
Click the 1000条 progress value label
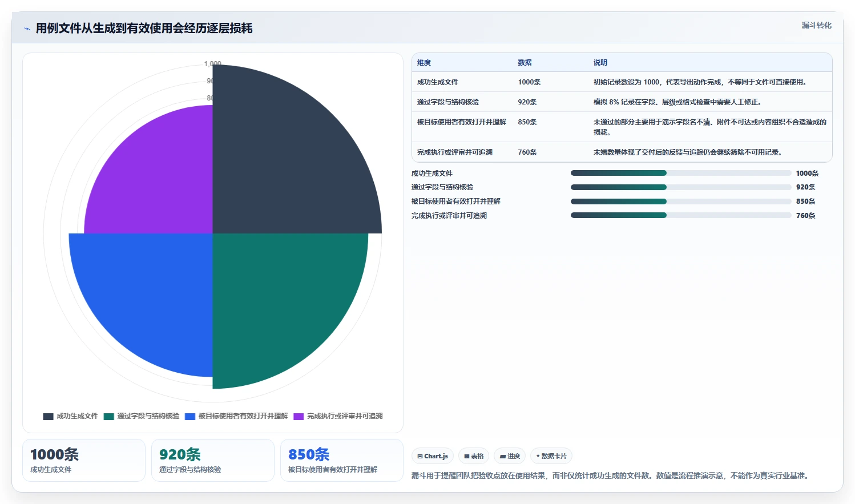807,174
